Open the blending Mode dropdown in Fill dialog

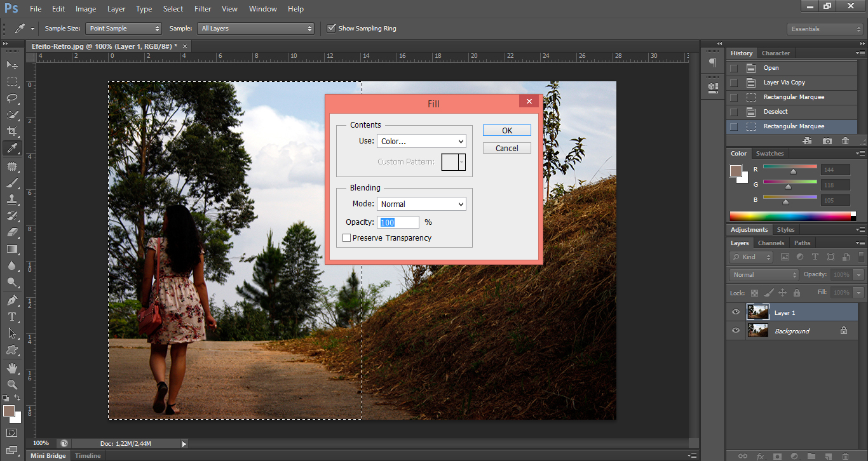click(x=421, y=204)
